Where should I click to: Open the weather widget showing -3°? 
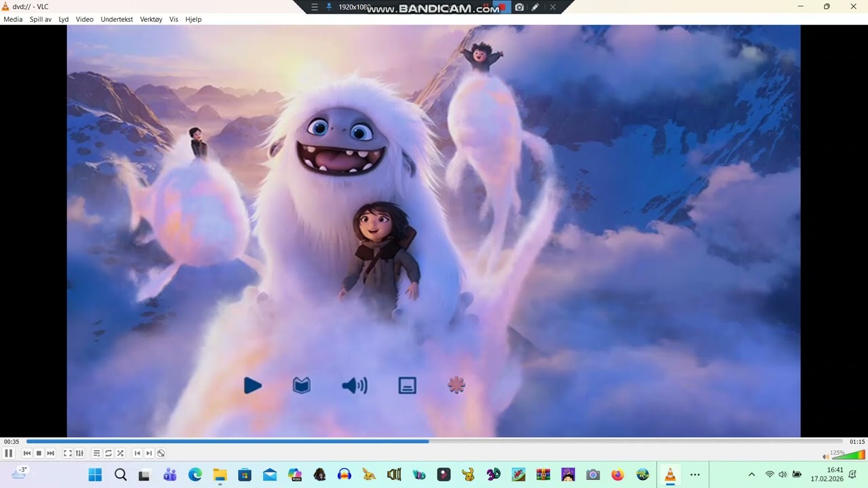[19, 474]
